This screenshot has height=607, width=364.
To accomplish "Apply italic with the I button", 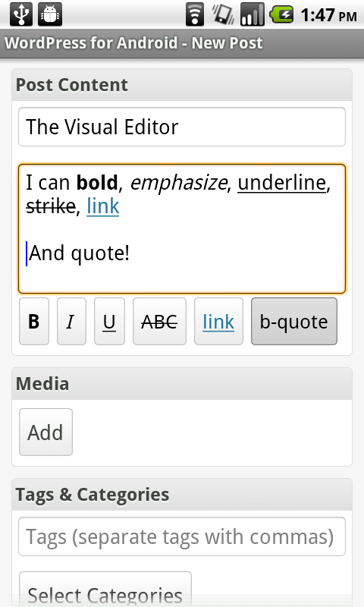I will pyautogui.click(x=71, y=321).
